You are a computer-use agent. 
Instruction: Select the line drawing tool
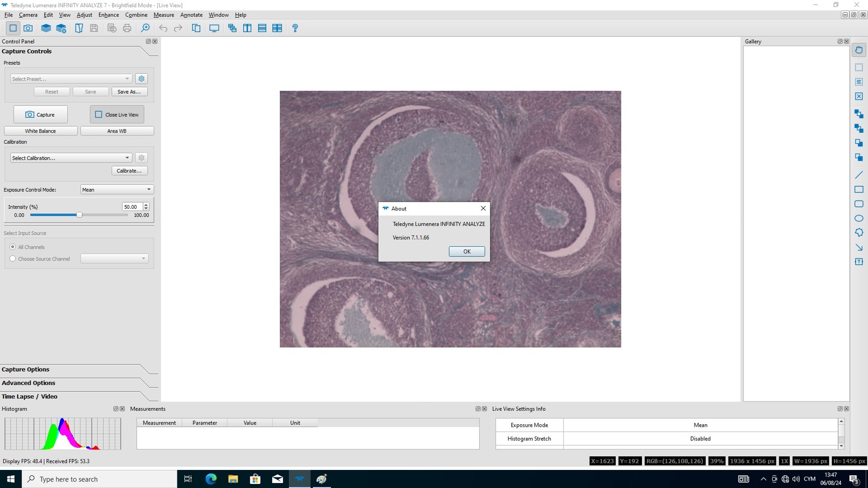coord(859,175)
